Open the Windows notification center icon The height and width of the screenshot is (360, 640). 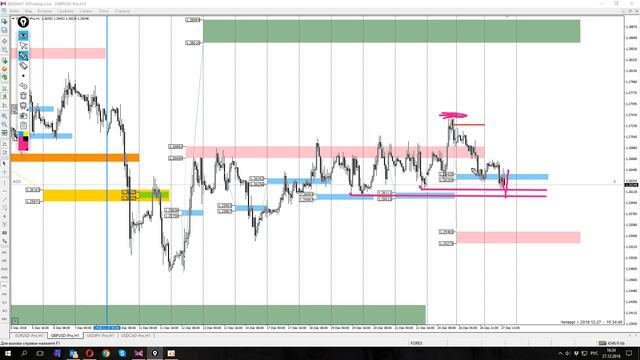click(x=629, y=353)
